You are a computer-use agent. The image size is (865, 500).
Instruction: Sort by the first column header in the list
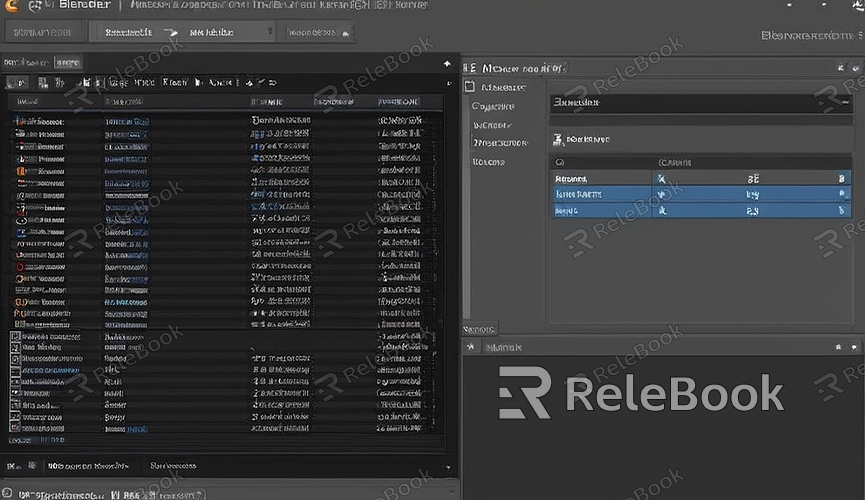click(28, 102)
